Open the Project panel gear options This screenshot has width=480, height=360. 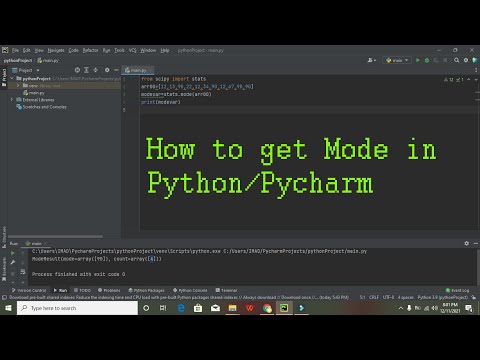click(x=107, y=70)
